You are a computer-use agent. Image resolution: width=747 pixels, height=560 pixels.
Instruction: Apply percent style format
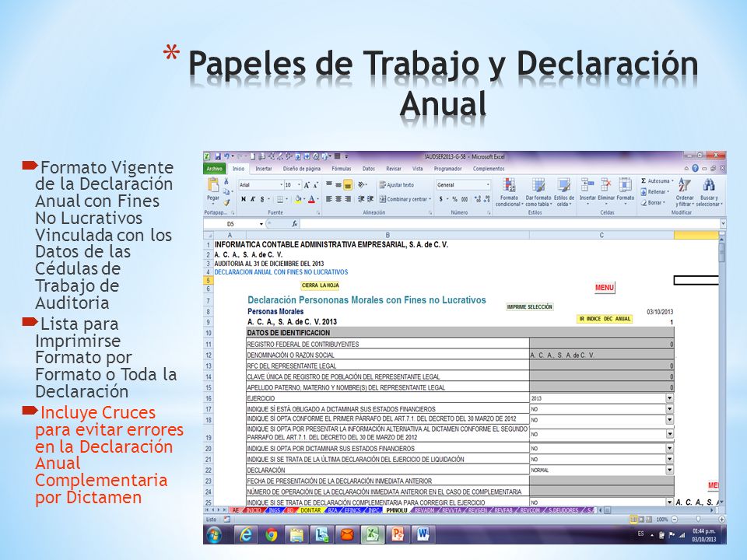[x=454, y=199]
